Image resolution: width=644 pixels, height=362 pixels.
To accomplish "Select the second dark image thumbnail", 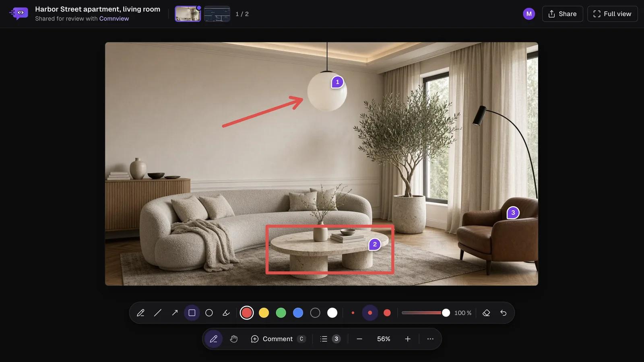I will [217, 14].
